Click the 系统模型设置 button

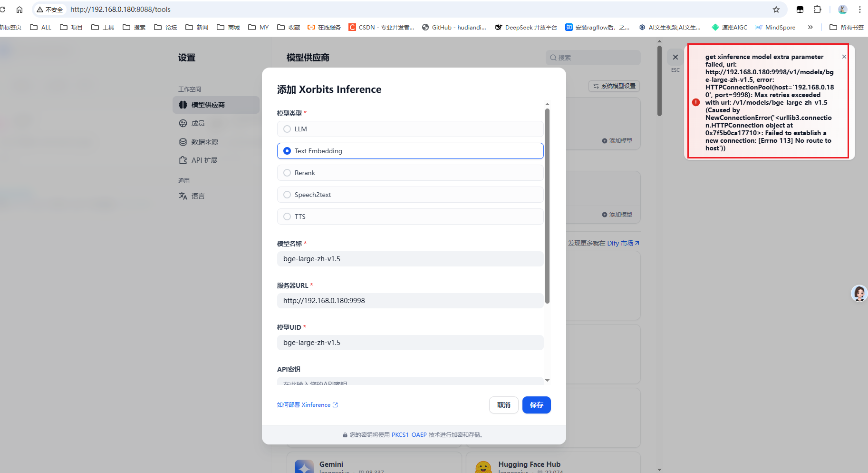[x=614, y=86]
